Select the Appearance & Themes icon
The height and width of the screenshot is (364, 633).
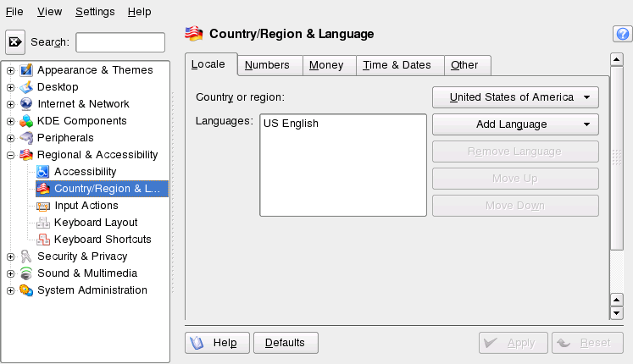point(26,70)
